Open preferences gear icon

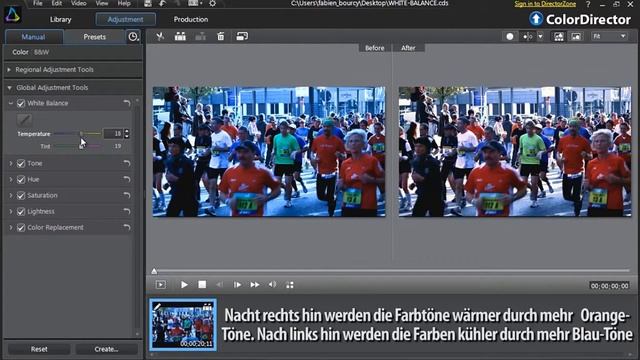pyautogui.click(x=212, y=4)
